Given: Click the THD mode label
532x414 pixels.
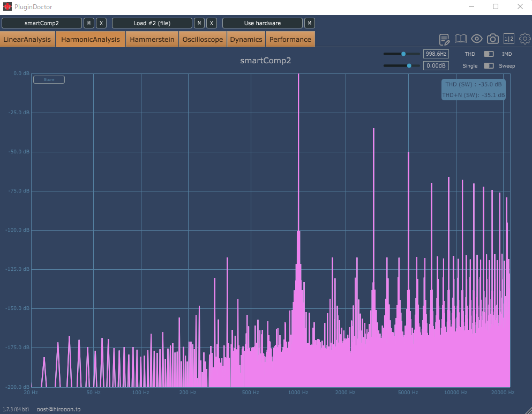Looking at the screenshot, I should pyautogui.click(x=470, y=54).
